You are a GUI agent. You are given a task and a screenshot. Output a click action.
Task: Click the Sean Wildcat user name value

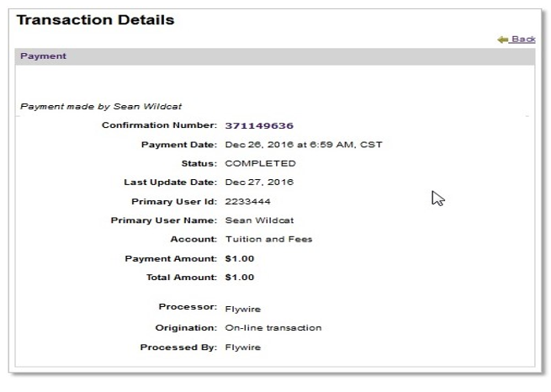click(x=259, y=220)
